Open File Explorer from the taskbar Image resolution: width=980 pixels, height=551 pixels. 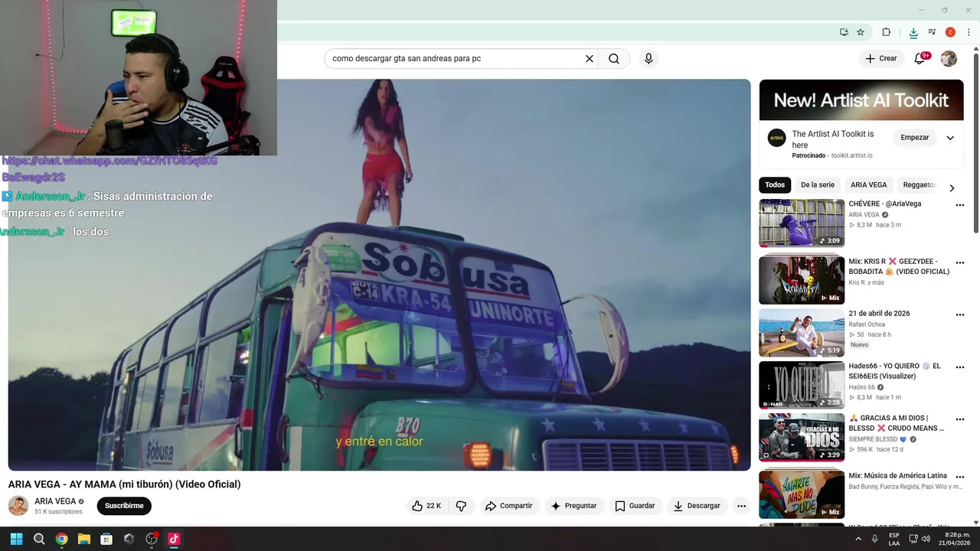pyautogui.click(x=84, y=539)
